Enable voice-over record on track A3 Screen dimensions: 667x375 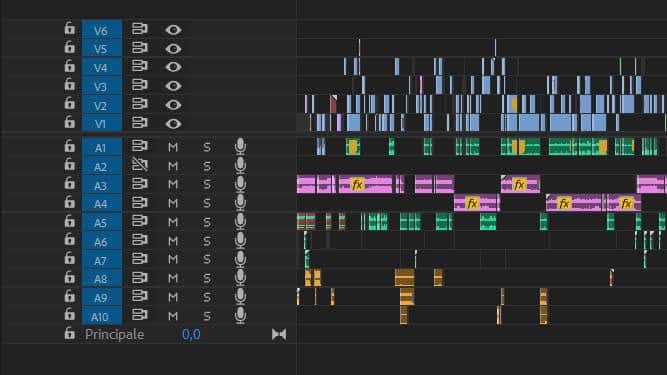click(x=240, y=184)
